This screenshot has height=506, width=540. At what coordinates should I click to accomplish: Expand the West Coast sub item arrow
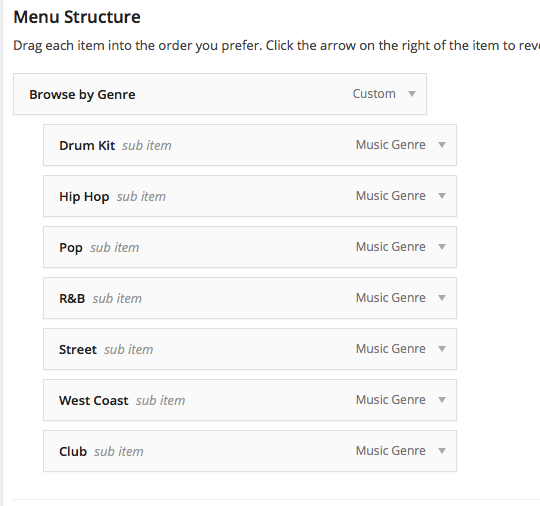(442, 400)
